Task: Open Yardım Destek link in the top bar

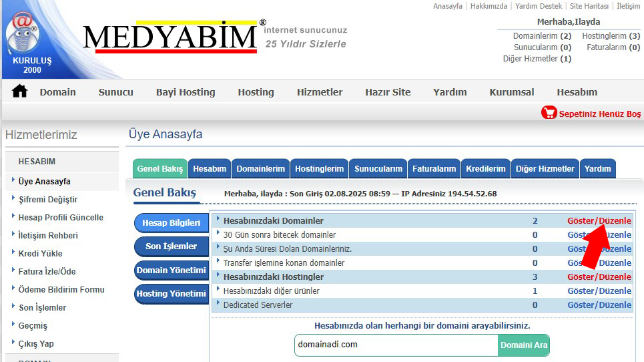Action: [539, 6]
